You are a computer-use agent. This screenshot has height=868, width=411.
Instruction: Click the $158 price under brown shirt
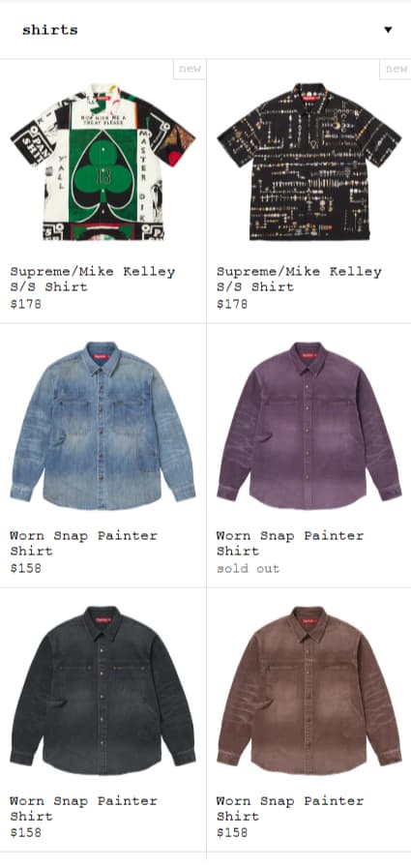click(x=232, y=832)
